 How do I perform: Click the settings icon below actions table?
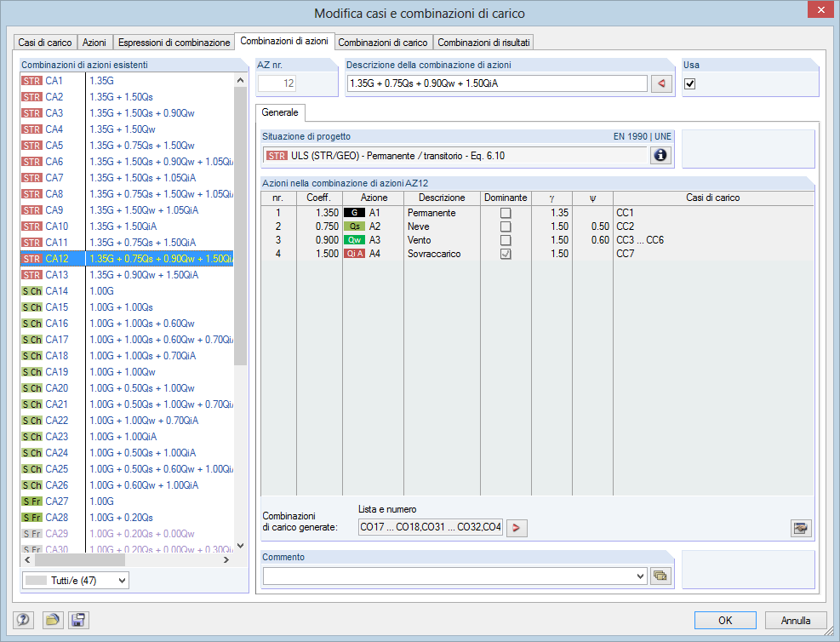(801, 528)
